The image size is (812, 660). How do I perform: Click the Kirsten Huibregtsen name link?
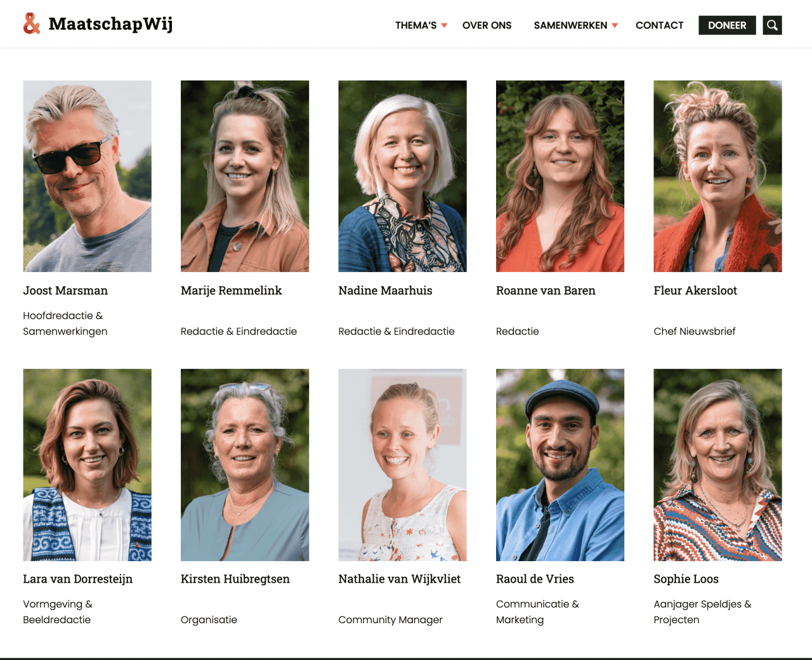click(x=235, y=579)
